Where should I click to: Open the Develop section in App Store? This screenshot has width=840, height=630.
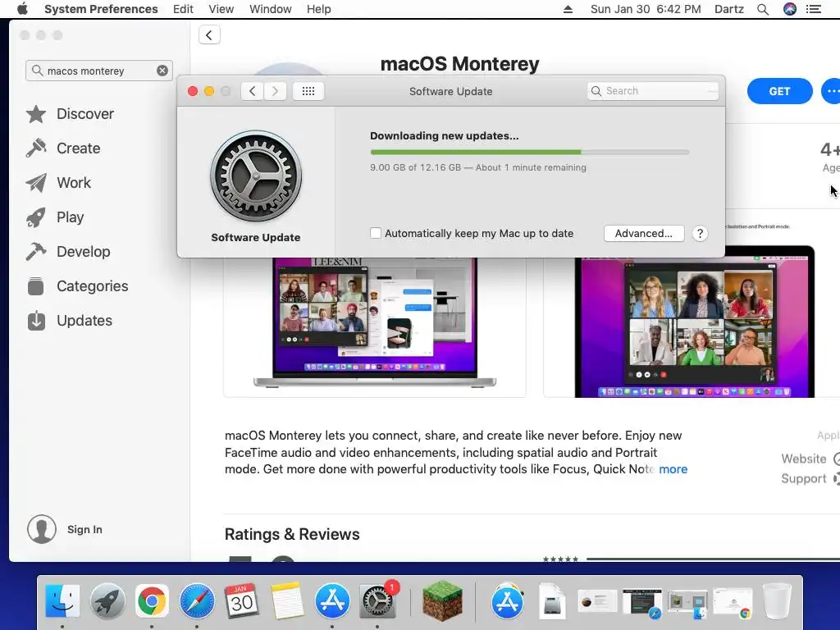[x=68, y=251]
